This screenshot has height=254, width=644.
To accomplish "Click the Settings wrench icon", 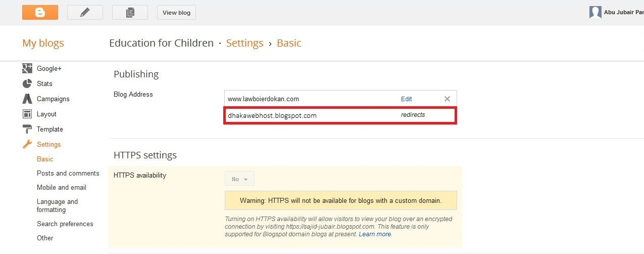I will click(x=27, y=144).
